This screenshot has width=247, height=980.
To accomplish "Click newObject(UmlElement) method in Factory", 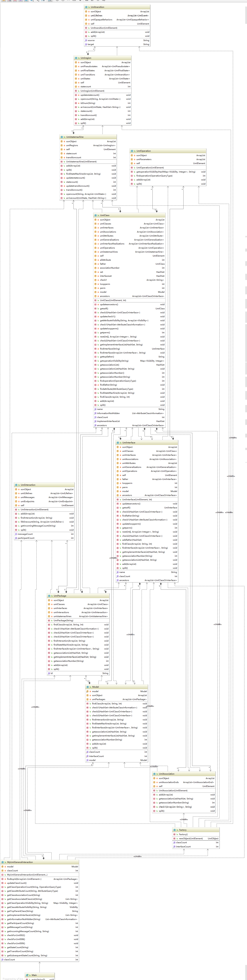I will click(x=196, y=839).
